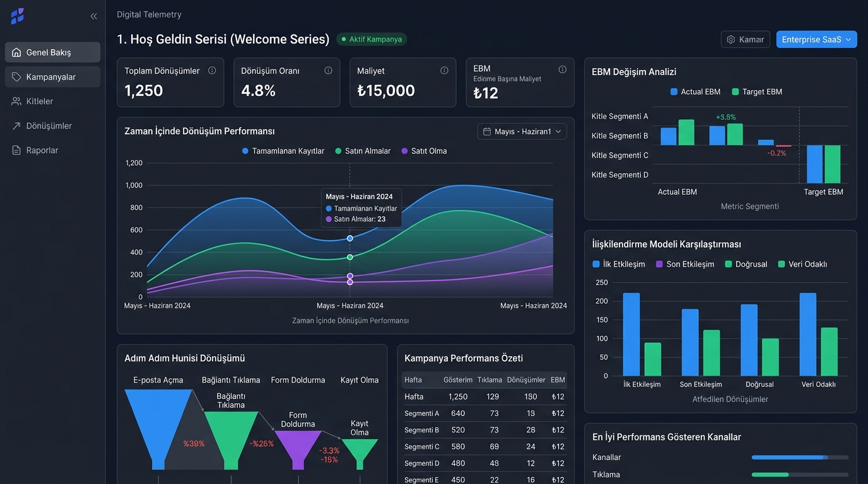This screenshot has width=868, height=484.
Task: Expand the Mayıs - Haziran date dropdown
Action: [522, 132]
